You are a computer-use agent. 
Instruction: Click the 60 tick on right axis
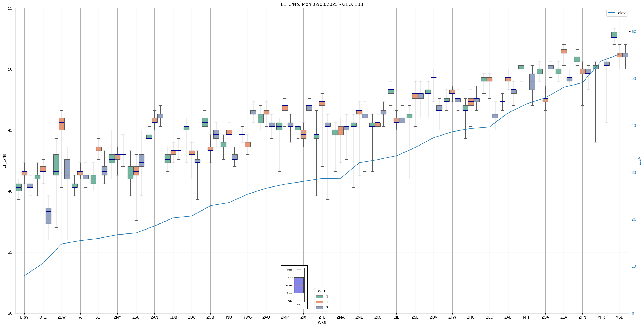[633, 32]
